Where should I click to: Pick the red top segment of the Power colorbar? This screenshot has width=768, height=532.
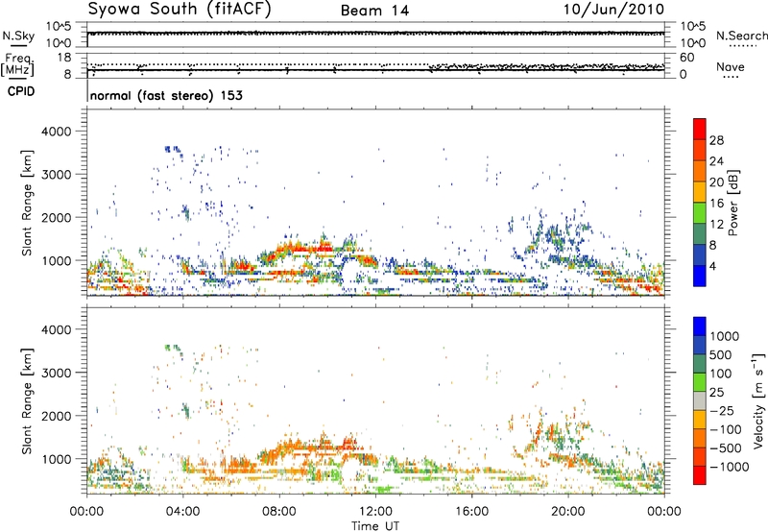[x=700, y=129]
